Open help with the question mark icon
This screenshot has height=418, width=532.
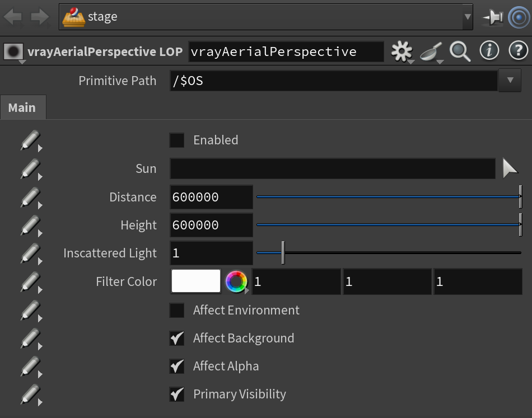pos(519,51)
